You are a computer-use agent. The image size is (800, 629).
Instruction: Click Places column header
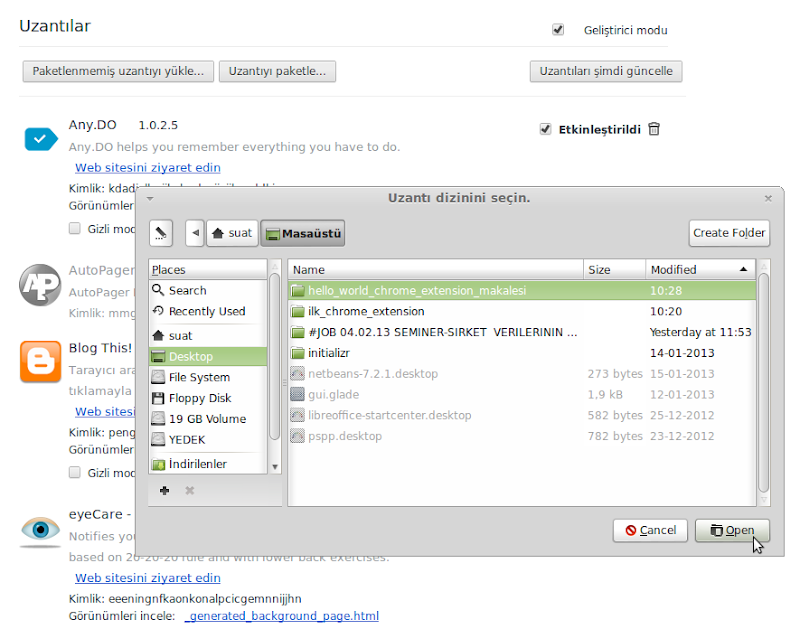[x=208, y=270]
